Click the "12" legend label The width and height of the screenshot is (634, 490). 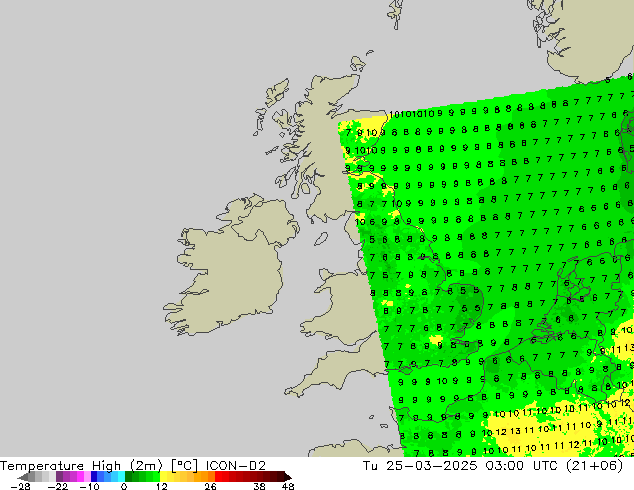162,486
